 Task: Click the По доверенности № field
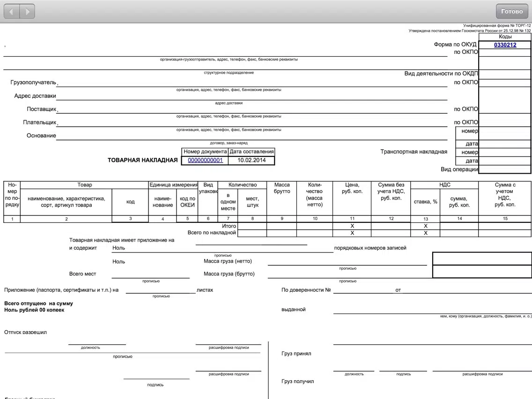point(363,290)
